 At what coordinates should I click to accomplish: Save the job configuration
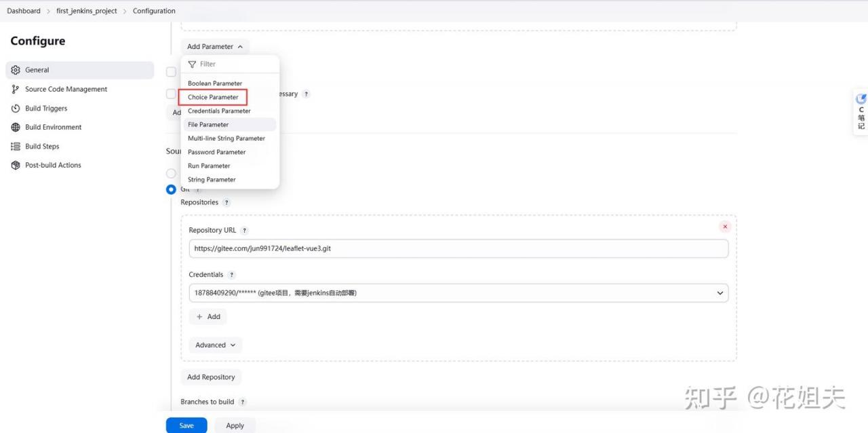click(x=186, y=426)
